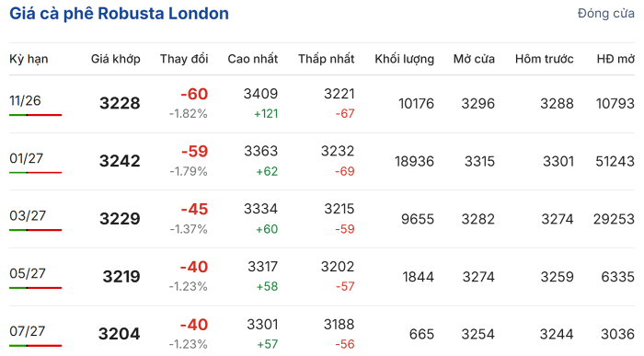The image size is (644, 356).
Task: Select the Đóng cửa status label
Action: pos(605,14)
